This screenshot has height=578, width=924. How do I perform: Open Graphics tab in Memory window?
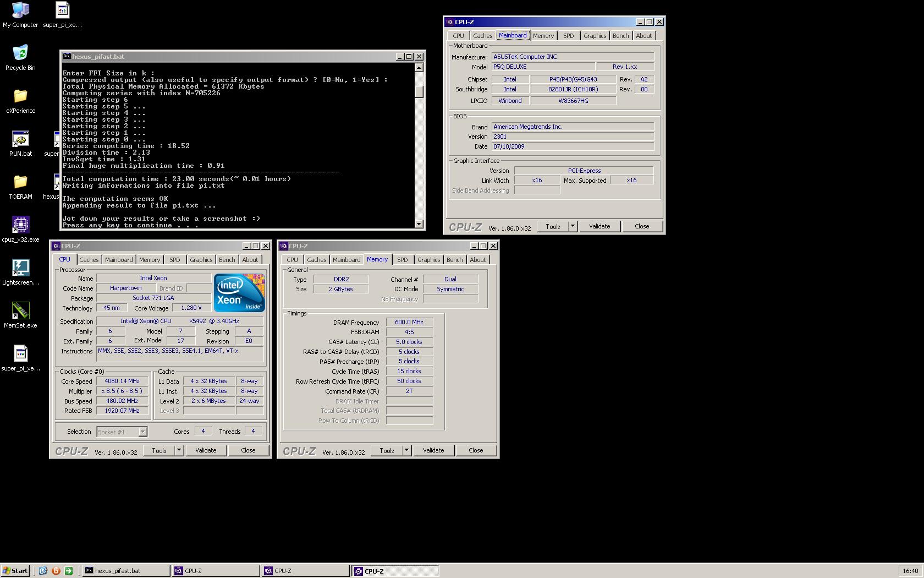[x=429, y=260]
